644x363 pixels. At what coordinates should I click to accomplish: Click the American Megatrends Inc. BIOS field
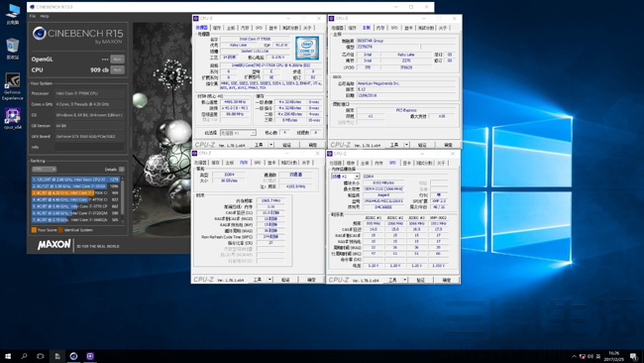pos(406,83)
